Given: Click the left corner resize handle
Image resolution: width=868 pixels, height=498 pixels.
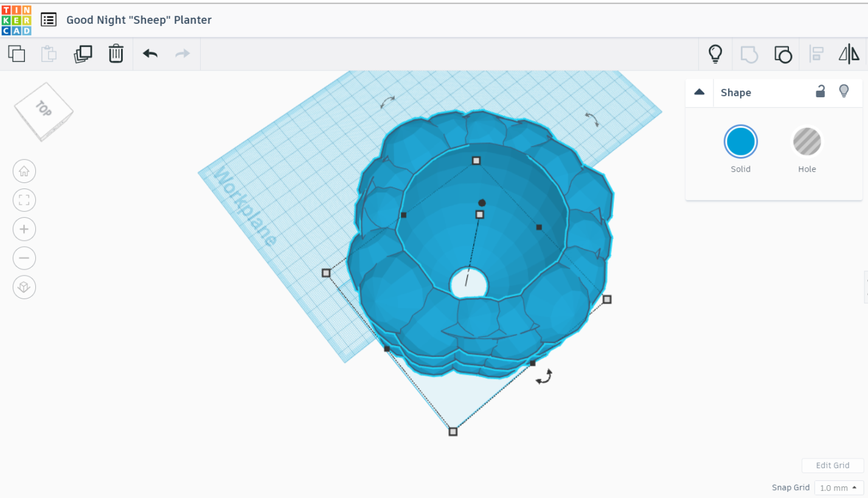Looking at the screenshot, I should coord(326,273).
